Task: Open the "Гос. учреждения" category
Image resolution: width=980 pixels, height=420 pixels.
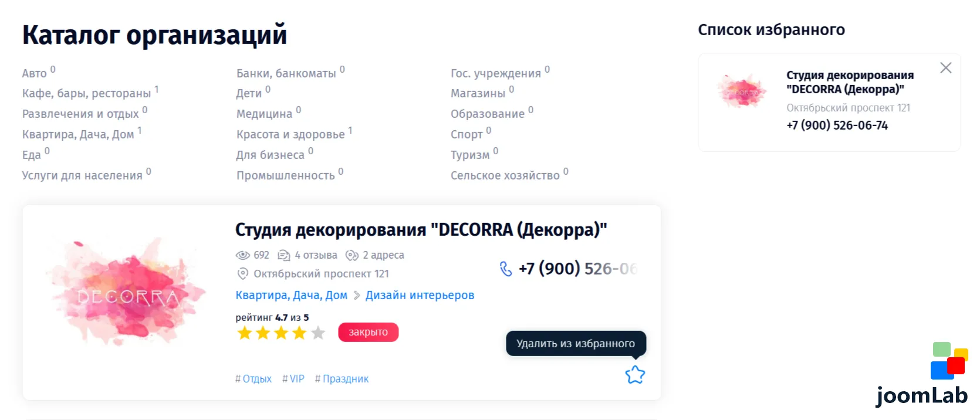Action: tap(495, 73)
